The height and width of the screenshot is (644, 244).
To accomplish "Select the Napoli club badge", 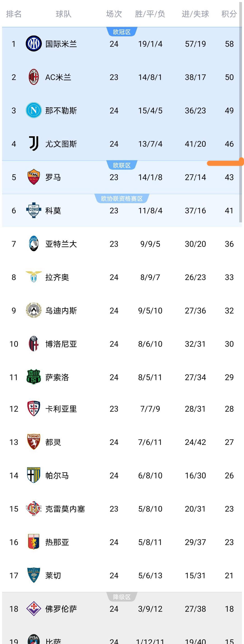I will pyautogui.click(x=34, y=110).
